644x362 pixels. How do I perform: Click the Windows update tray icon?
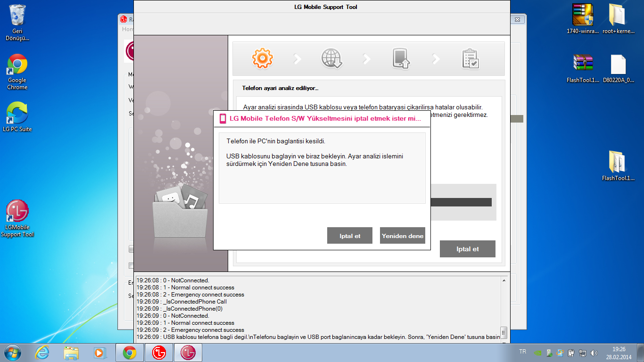[560, 353]
